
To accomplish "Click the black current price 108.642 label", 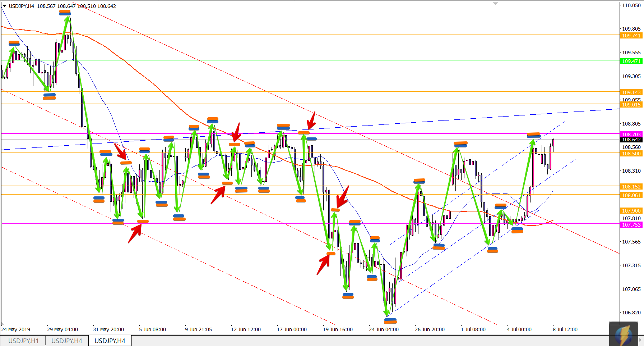I will click(x=631, y=140).
